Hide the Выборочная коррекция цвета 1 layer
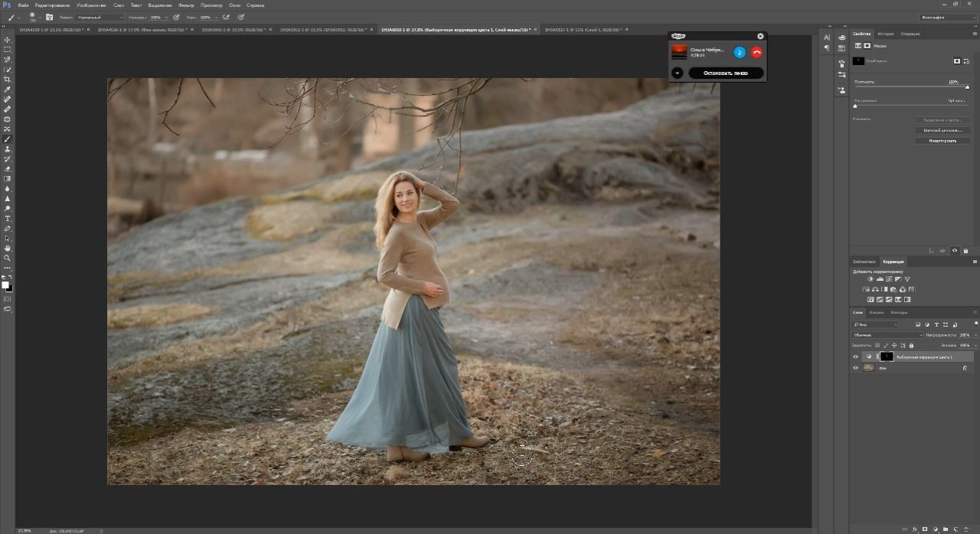The height and width of the screenshot is (534, 980). [856, 357]
